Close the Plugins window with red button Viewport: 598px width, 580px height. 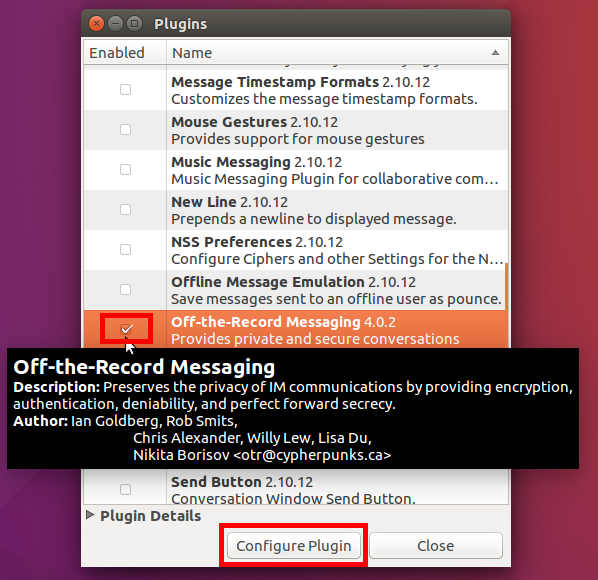click(96, 24)
